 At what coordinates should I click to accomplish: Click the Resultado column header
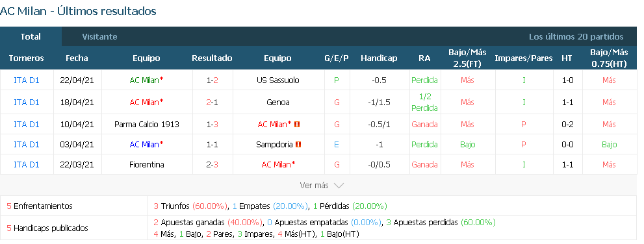(212, 58)
